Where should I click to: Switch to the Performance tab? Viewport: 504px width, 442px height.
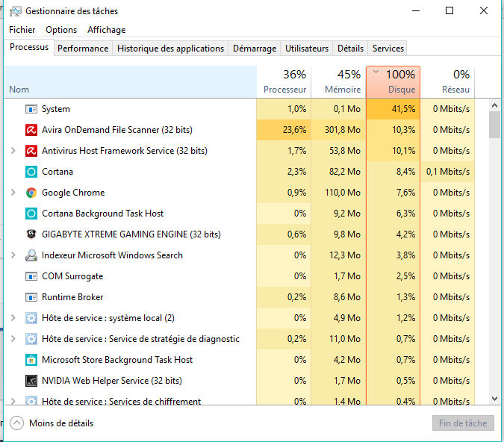coord(83,49)
